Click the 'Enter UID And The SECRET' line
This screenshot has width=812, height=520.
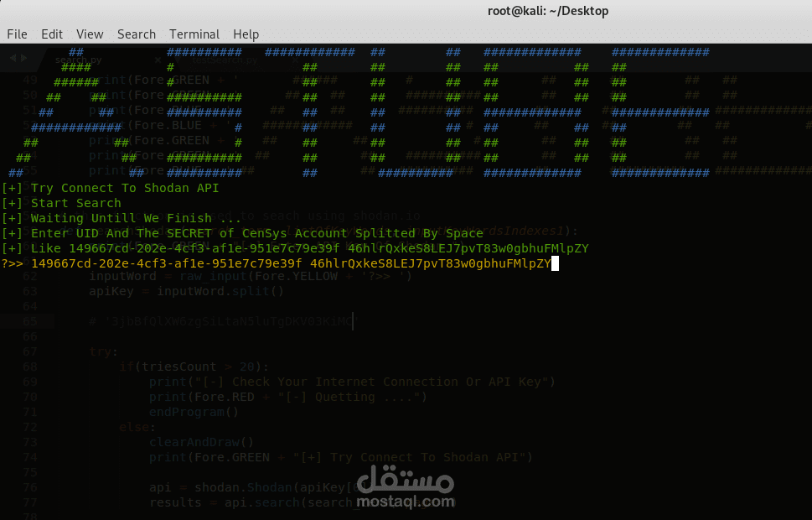(242, 233)
